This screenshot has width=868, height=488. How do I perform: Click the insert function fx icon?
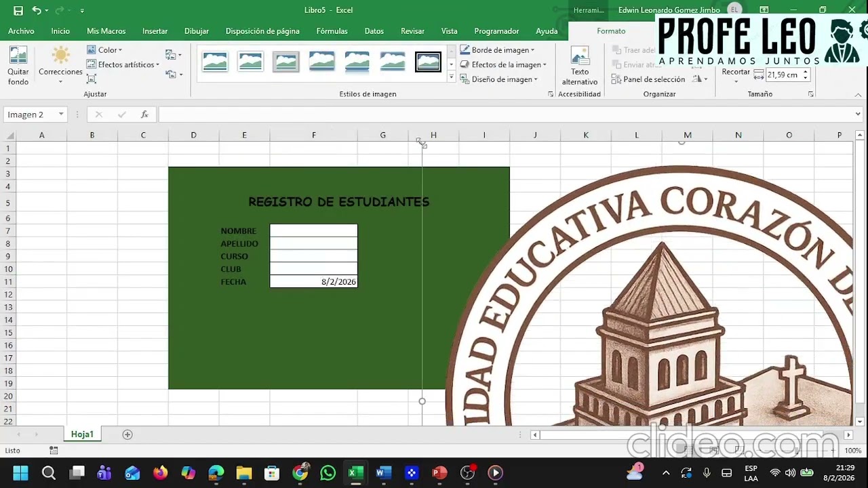(144, 115)
